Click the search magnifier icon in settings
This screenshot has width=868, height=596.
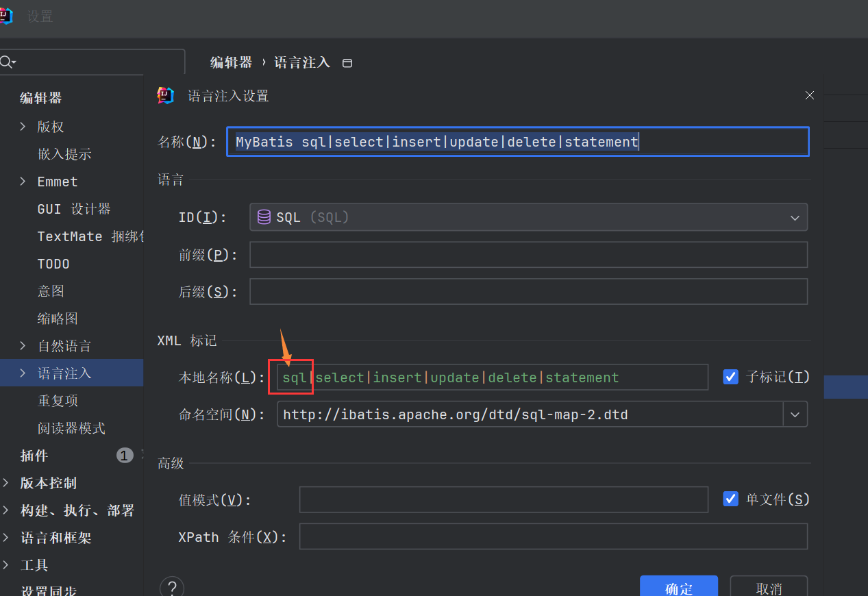(x=7, y=62)
